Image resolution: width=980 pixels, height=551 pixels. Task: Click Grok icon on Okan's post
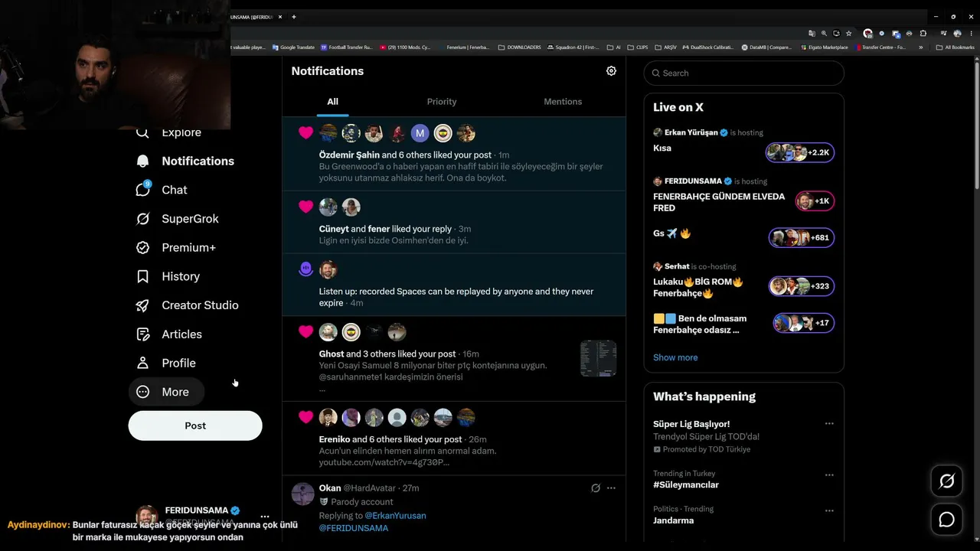tap(596, 488)
